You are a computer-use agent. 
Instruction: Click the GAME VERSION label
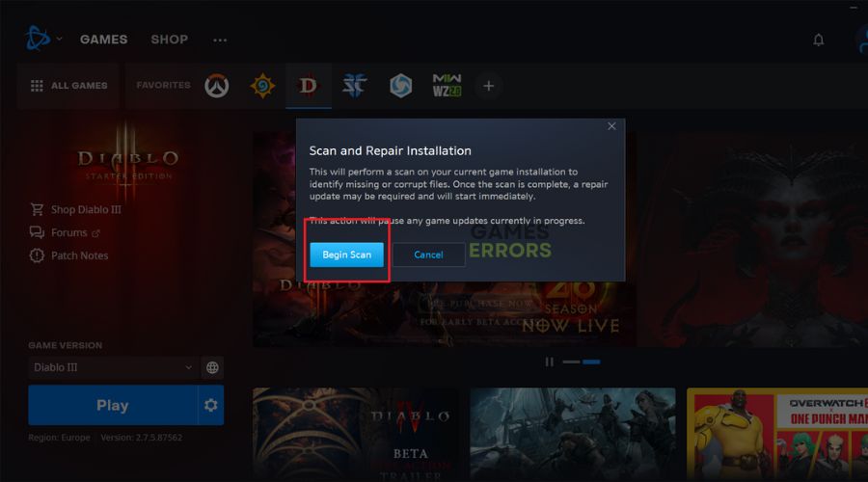[66, 345]
